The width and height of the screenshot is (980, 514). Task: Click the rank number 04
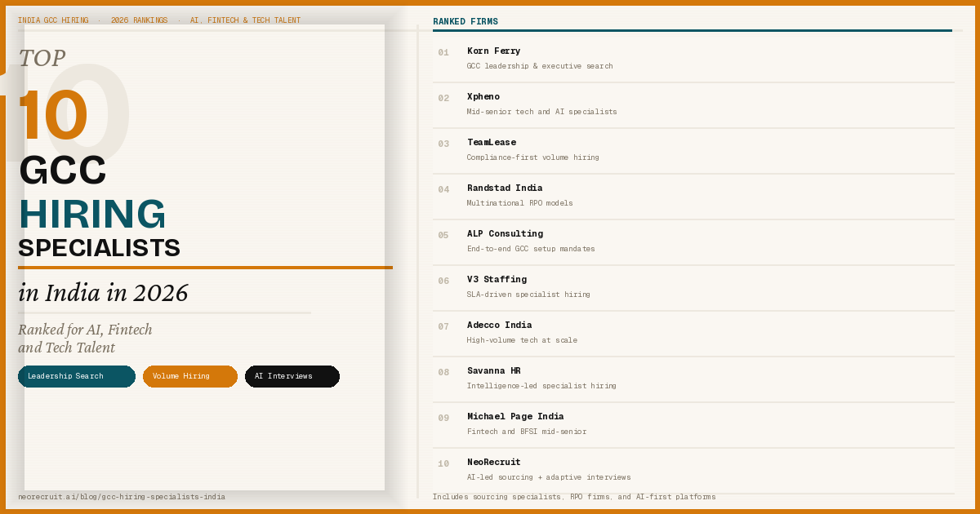click(x=443, y=190)
